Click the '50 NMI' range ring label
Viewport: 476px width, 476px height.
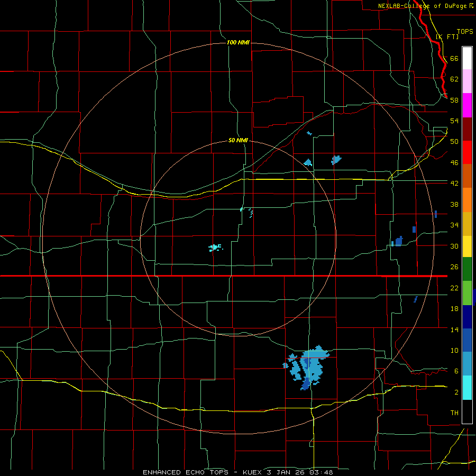[238, 141]
